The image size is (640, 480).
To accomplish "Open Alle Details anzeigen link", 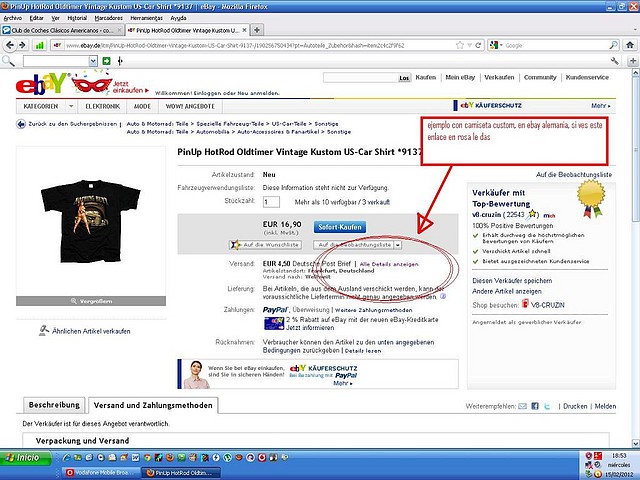I will click(x=389, y=264).
